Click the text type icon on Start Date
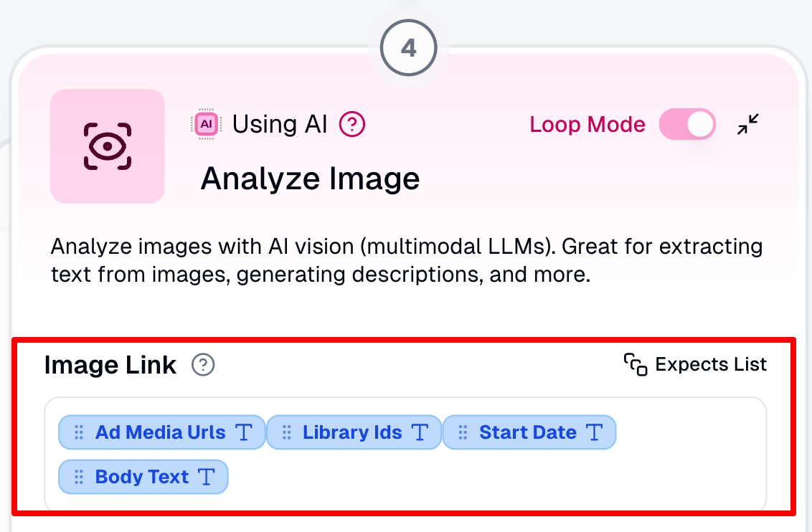This screenshot has height=532, width=812. coord(594,432)
